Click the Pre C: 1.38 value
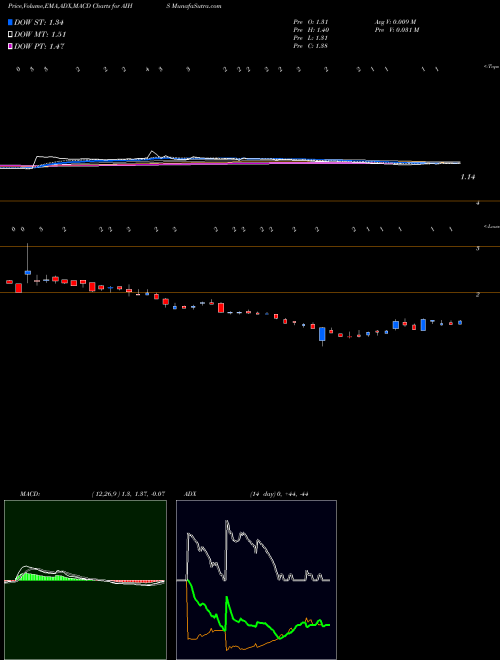Viewport: 500px width, 660px height. [x=311, y=46]
